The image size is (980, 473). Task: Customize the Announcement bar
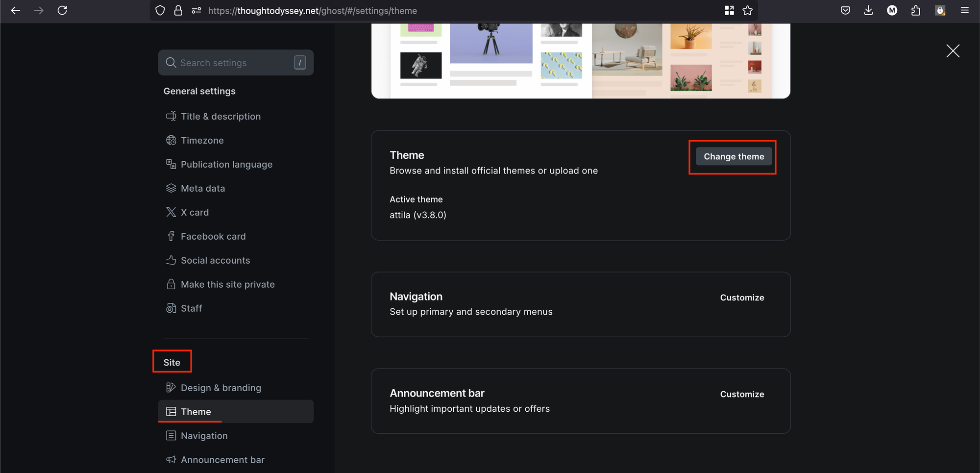[742, 394]
